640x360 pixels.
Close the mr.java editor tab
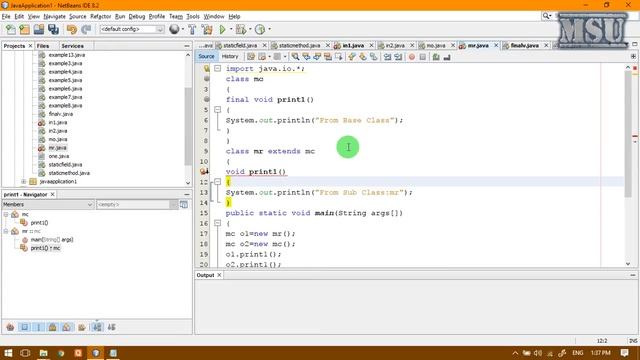tap(496, 45)
